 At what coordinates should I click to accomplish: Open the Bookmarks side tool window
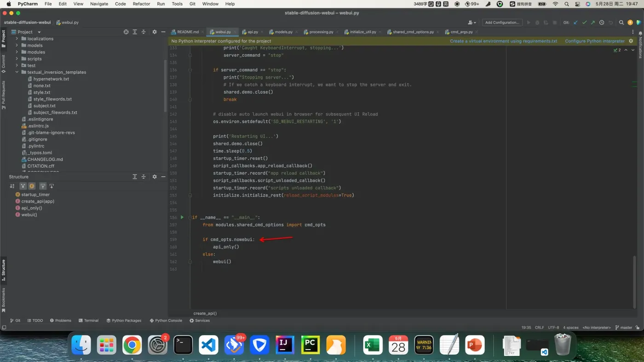coord(3,300)
